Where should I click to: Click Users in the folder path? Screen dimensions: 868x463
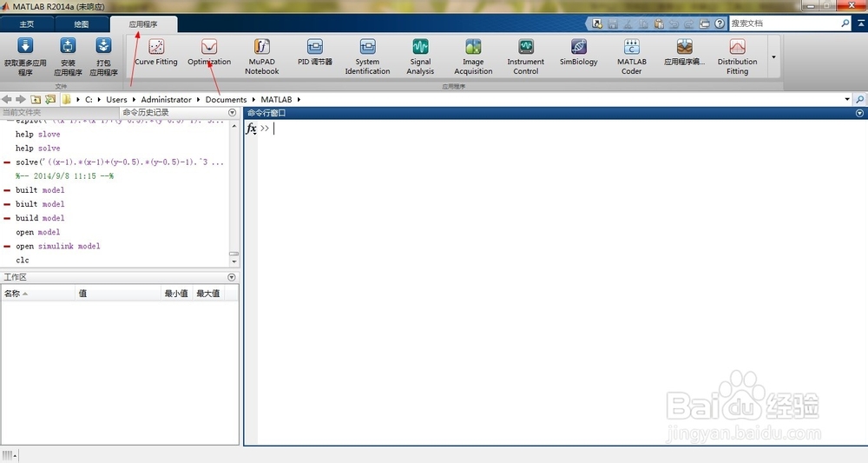coord(117,100)
